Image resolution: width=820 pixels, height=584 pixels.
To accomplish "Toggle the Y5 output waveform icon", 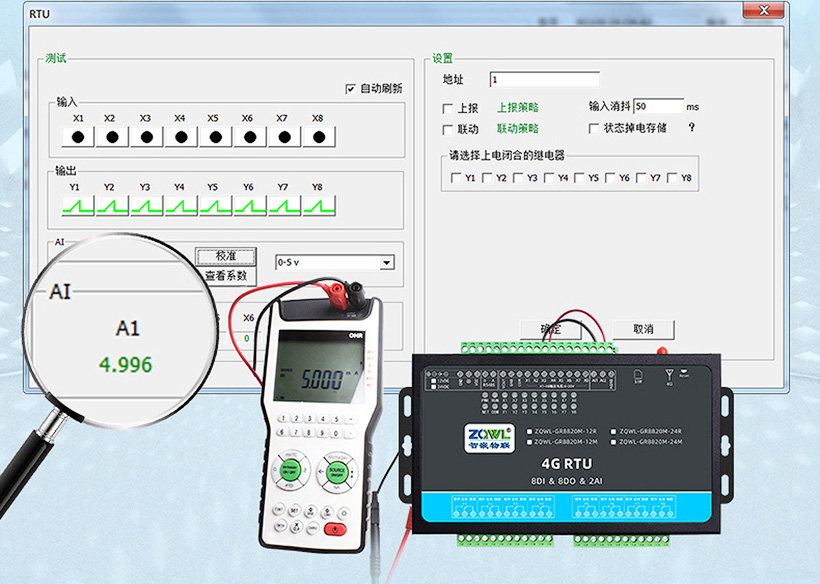I will [x=216, y=205].
